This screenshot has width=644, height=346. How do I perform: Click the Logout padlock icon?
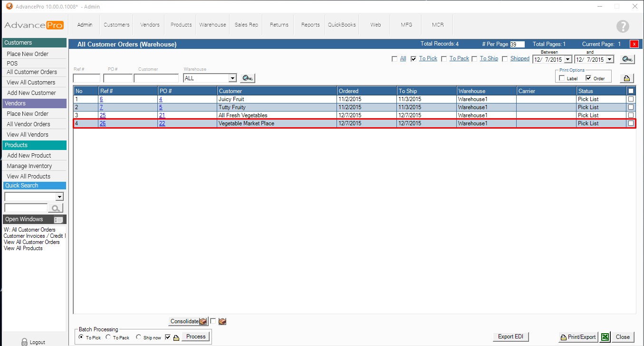tap(24, 342)
